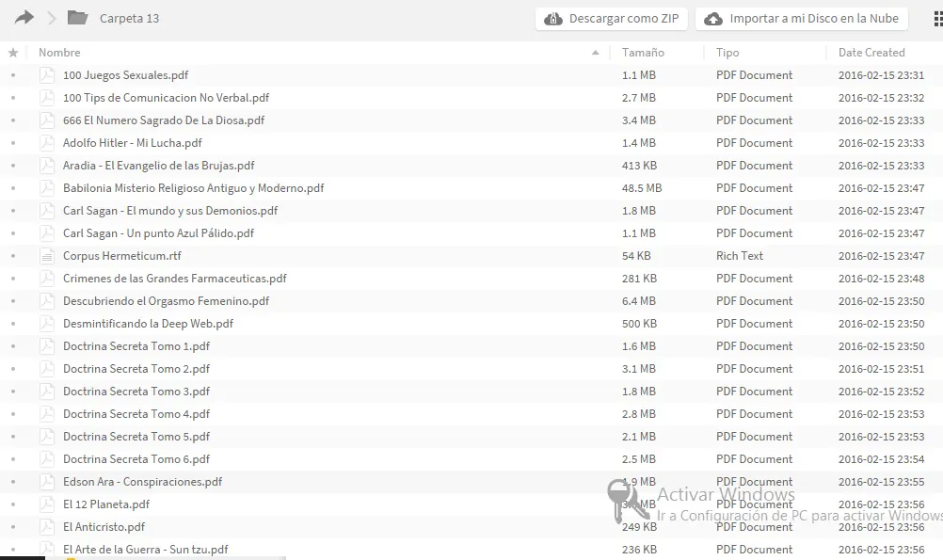The height and width of the screenshot is (560, 943).
Task: Click the favorites star column header
Action: tap(13, 53)
